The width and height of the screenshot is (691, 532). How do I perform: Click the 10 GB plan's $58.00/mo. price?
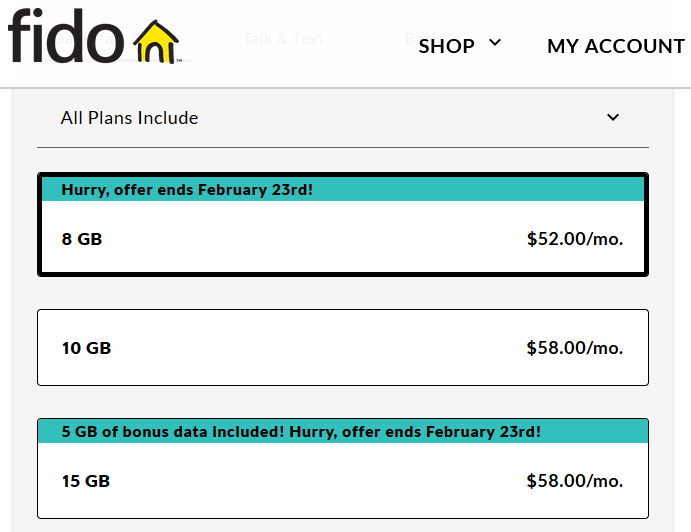coord(574,348)
